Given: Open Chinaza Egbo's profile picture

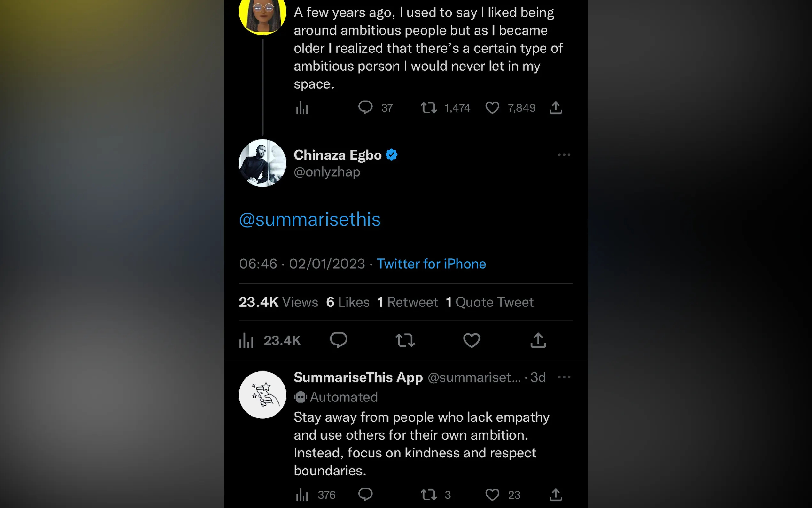Looking at the screenshot, I should point(262,163).
